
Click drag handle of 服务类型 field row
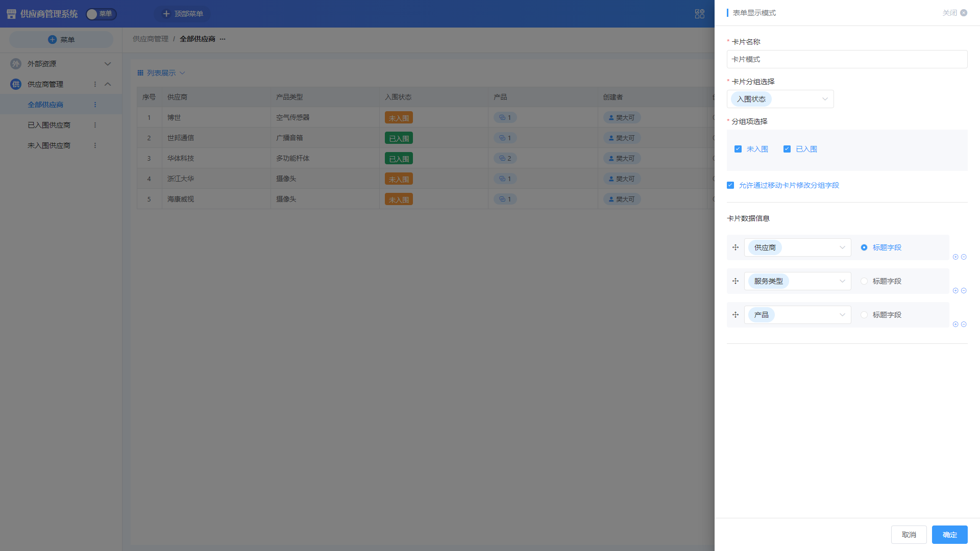[x=736, y=281]
